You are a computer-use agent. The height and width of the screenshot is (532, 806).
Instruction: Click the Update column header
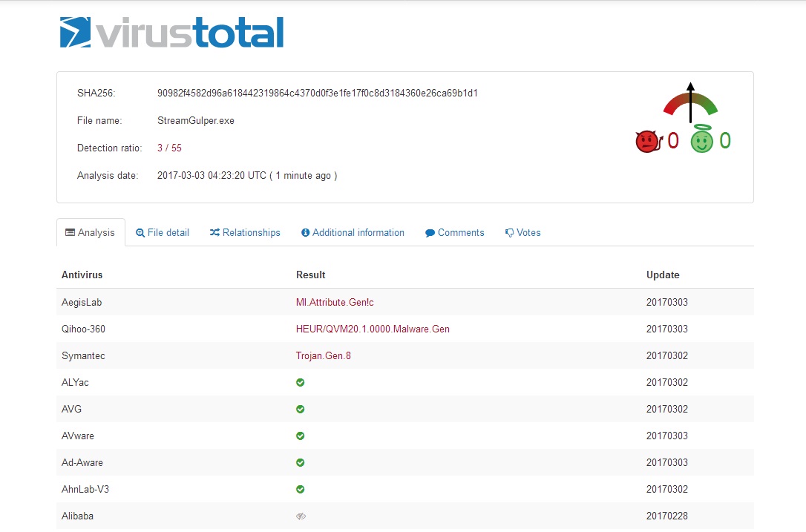tap(663, 275)
